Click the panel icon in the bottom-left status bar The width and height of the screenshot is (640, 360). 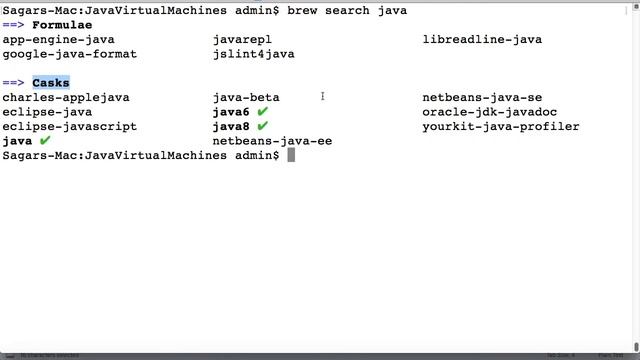[x=10, y=356]
